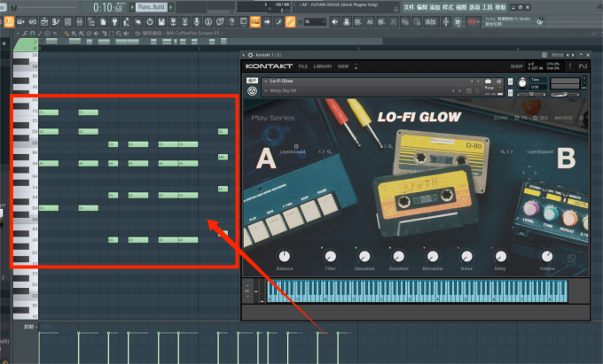Screen dimensions: 603x364
Task: Click the microphone recording icon
Action: point(197,22)
